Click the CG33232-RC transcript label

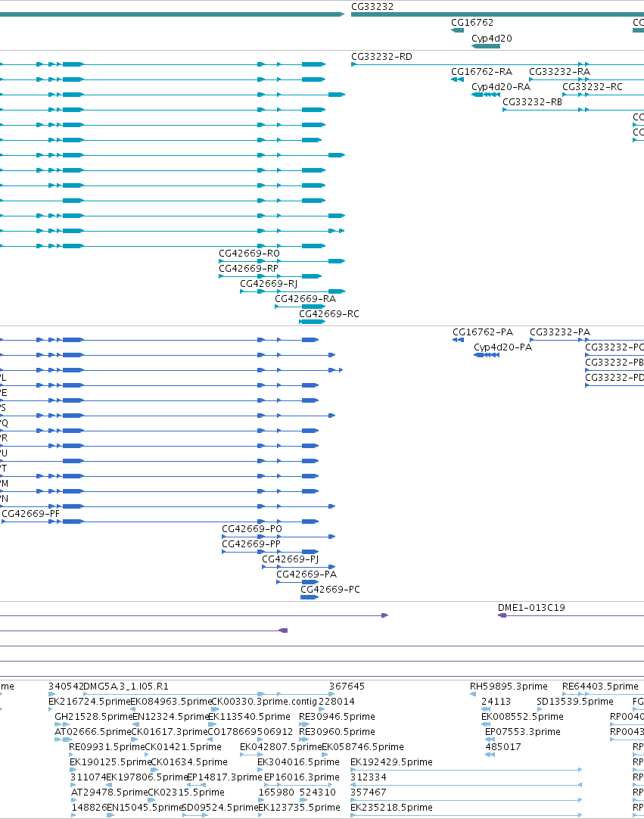tap(593, 87)
